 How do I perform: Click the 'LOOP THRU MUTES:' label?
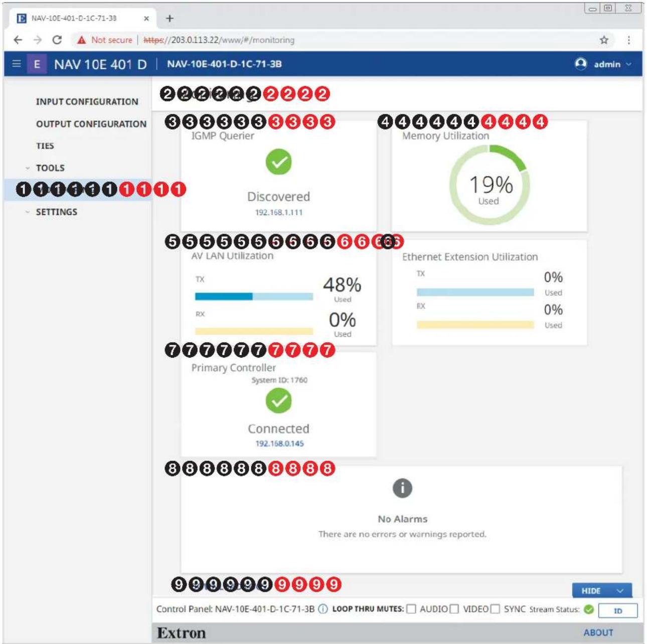[x=368, y=609]
